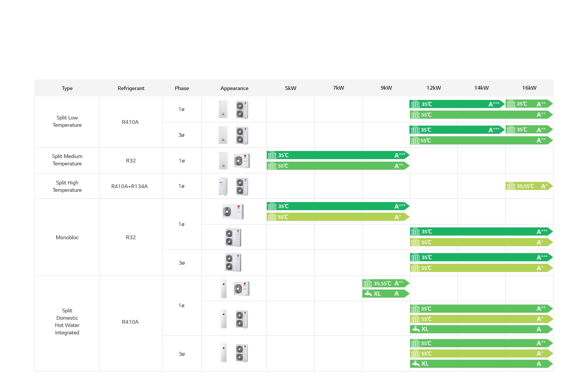Click the faucet icon on the 12kW XL A bar

(417, 329)
